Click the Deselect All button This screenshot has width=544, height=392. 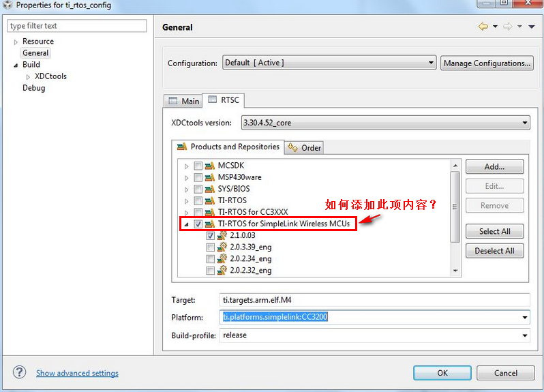click(494, 251)
